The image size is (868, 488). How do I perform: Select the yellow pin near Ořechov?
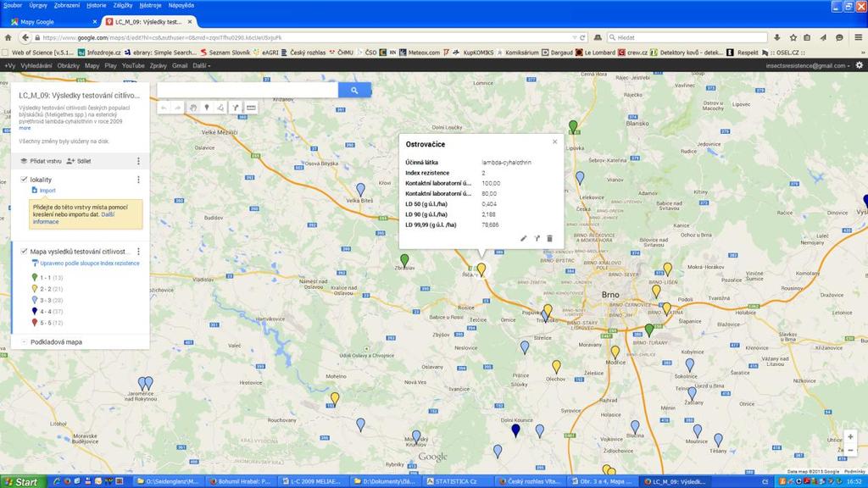(x=556, y=366)
